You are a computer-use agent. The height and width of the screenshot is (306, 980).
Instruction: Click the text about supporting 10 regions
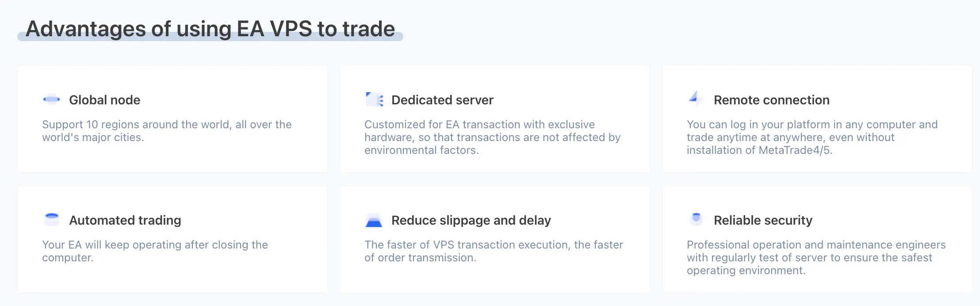click(167, 131)
